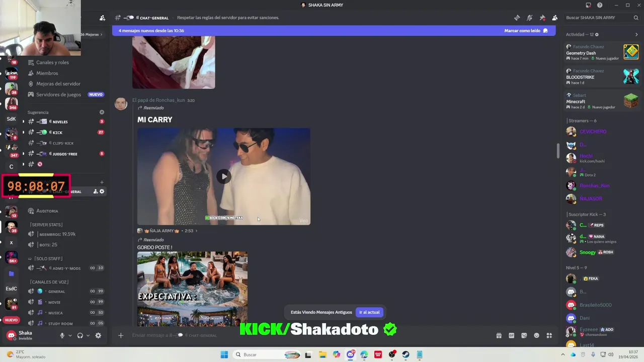Open the sticker picker icon
This screenshot has width=644, height=362.
point(524,335)
